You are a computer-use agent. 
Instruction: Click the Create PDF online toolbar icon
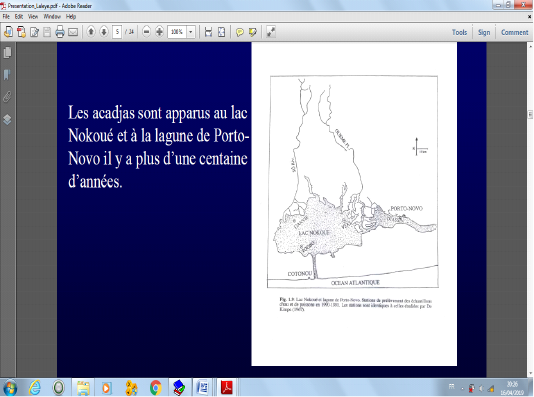pyautogui.click(x=8, y=32)
